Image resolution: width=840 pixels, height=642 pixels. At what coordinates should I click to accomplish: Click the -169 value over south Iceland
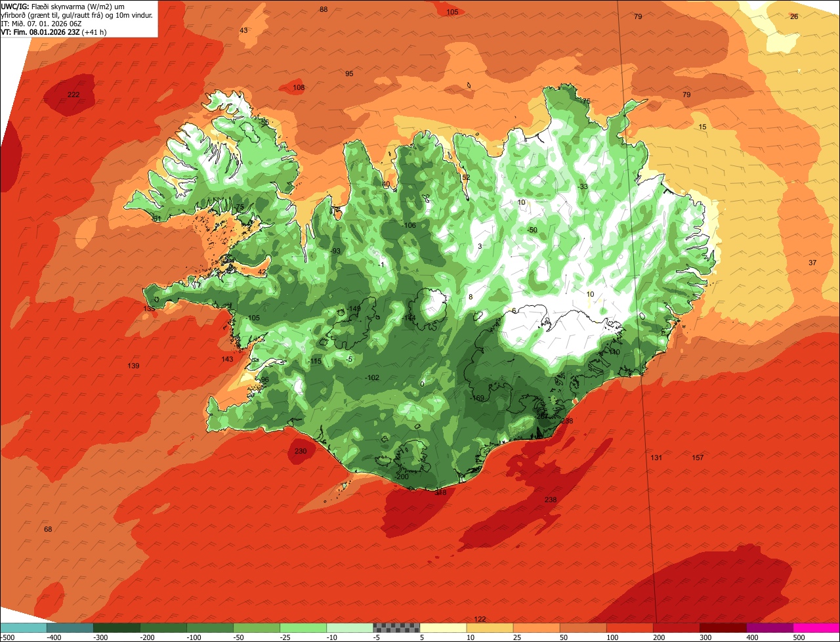[477, 398]
